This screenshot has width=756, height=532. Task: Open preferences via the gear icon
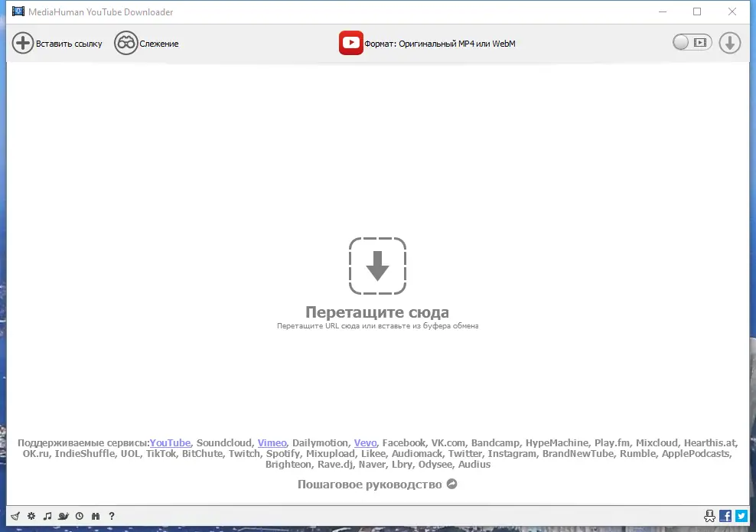tap(31, 516)
